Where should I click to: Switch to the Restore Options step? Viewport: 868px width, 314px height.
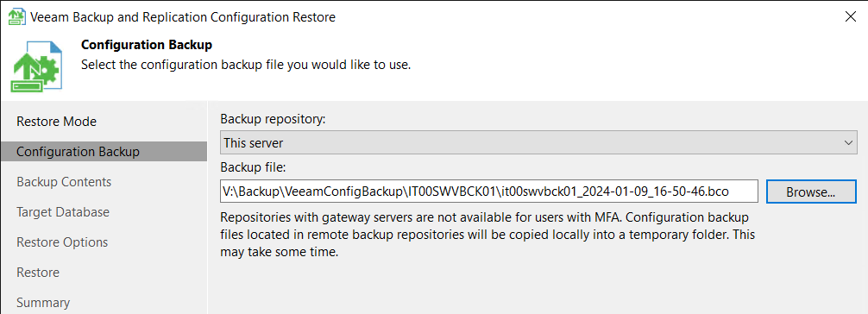(62, 242)
